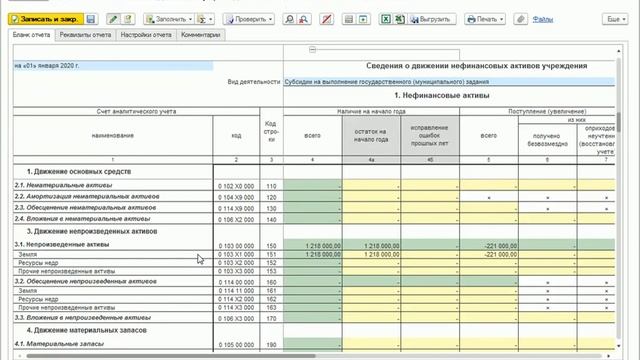Click the Выгрузить button
Viewport: 640px width, 360px height.
coord(432,19)
